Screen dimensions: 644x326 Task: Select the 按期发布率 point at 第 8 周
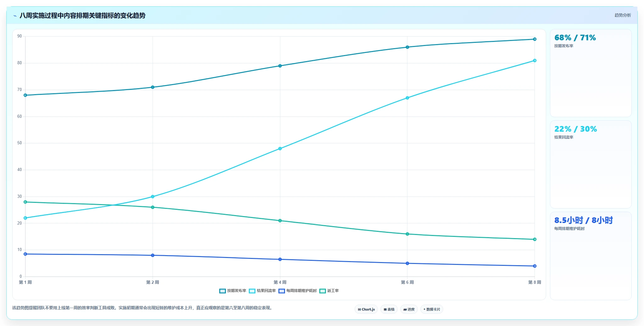tap(535, 39)
